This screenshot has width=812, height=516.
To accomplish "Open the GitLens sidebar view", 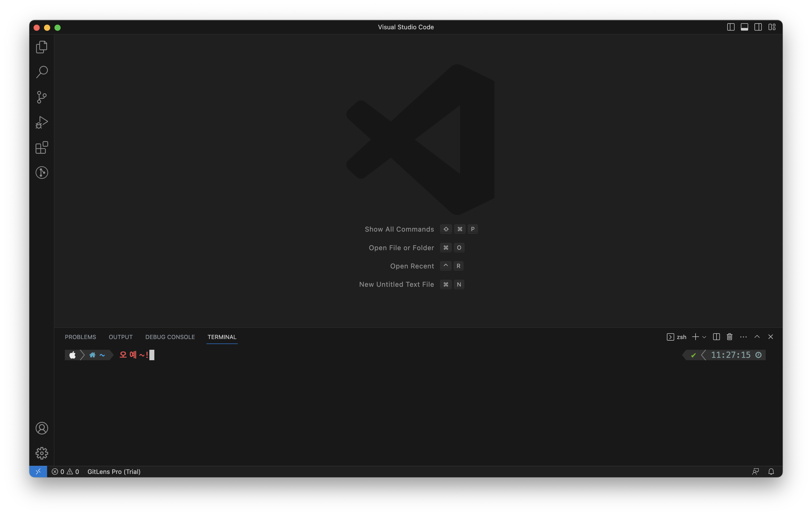I will [42, 173].
